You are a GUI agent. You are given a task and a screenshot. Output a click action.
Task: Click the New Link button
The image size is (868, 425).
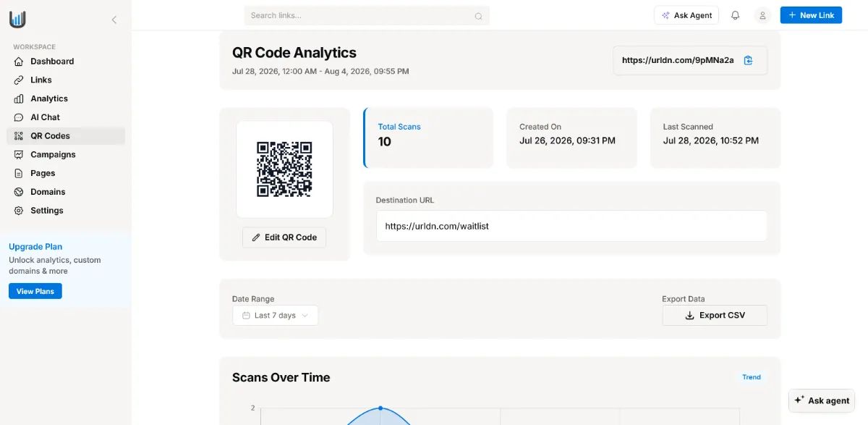(x=811, y=15)
